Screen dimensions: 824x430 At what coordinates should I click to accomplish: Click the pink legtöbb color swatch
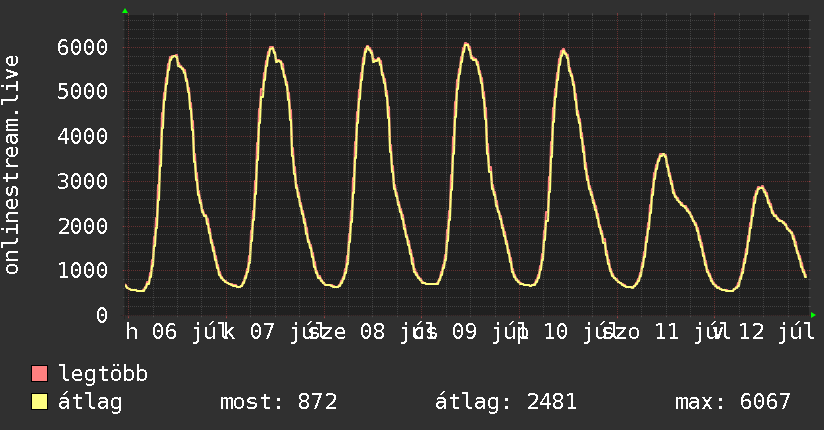(40, 374)
